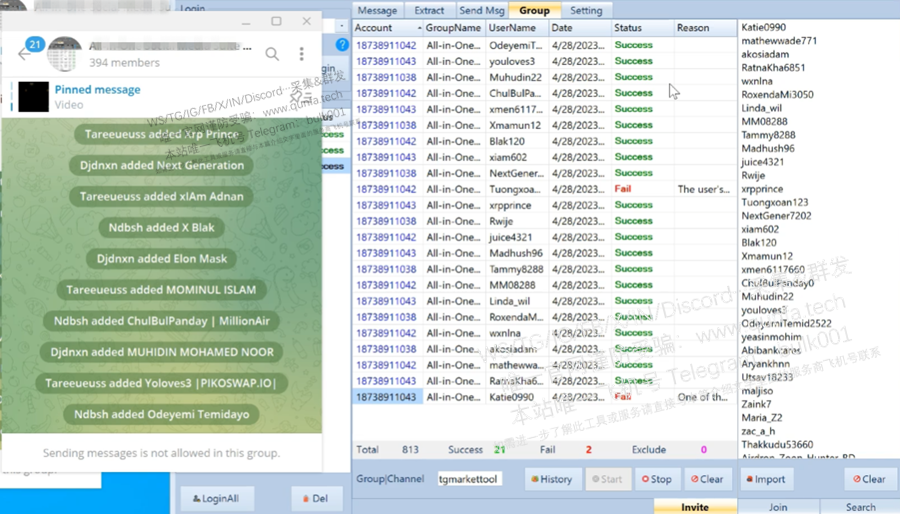Go back with the Telegram back arrow
900x514 pixels.
(x=24, y=54)
